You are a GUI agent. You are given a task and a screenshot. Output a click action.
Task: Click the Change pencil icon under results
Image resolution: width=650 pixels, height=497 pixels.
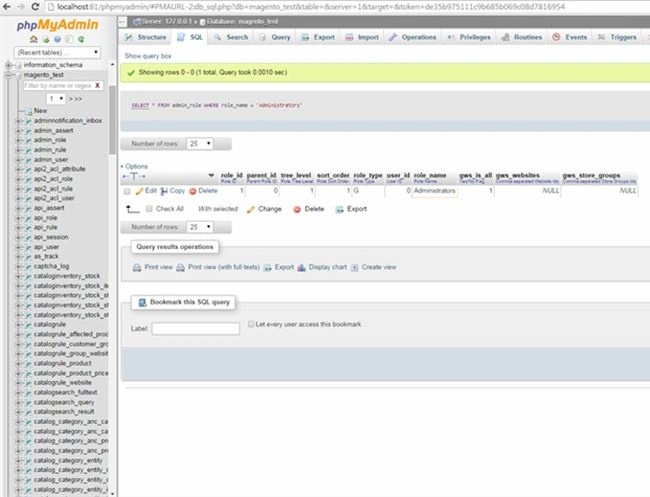(250, 209)
